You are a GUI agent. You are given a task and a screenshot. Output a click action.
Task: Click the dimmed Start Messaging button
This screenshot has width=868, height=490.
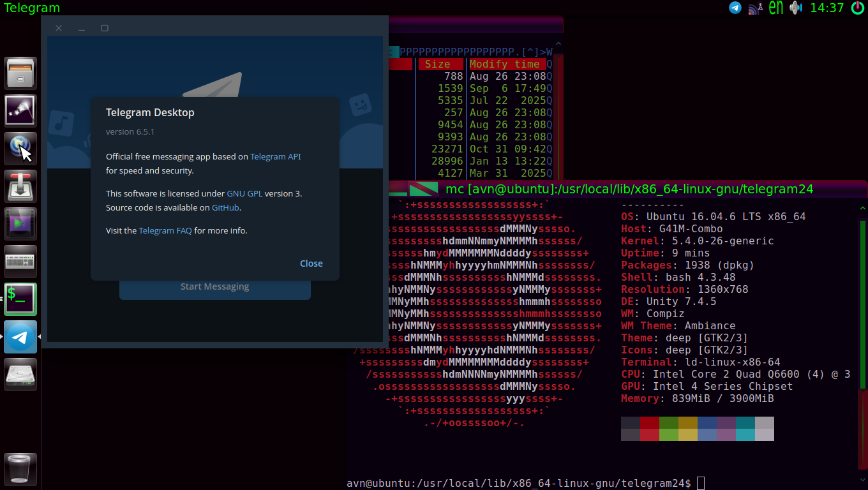[215, 286]
